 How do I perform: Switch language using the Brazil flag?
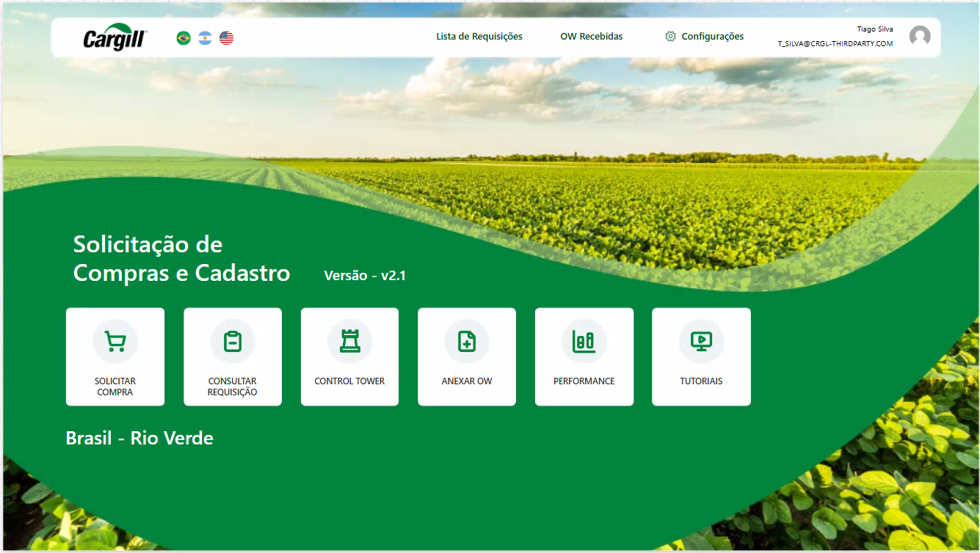pos(184,38)
